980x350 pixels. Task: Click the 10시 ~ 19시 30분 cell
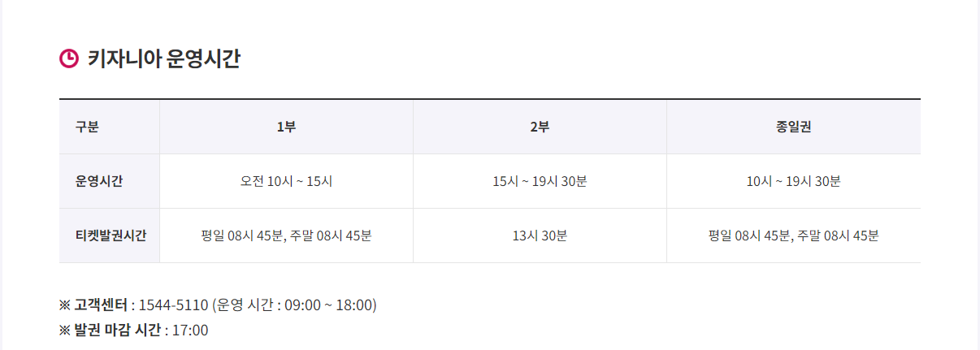794,181
